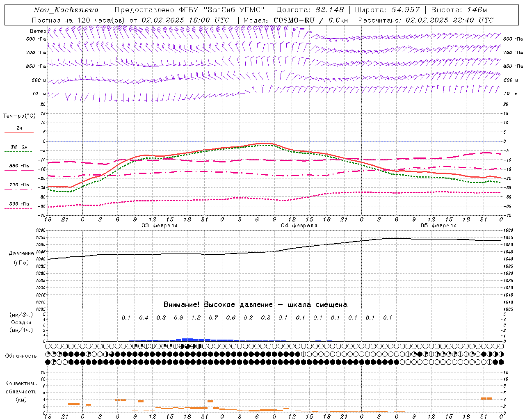This screenshot has width=525, height=420.
Task: Click the 'Высота: 146м' elevation text
Action: (459, 10)
